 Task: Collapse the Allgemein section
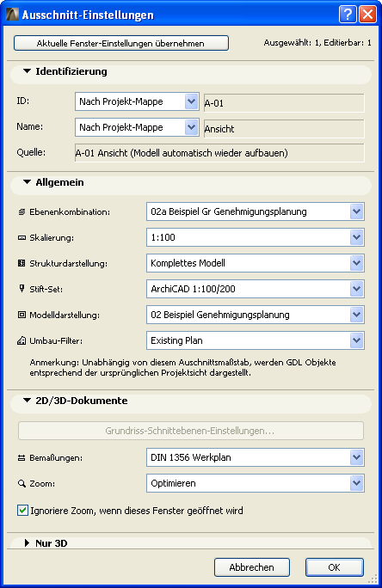point(27,182)
